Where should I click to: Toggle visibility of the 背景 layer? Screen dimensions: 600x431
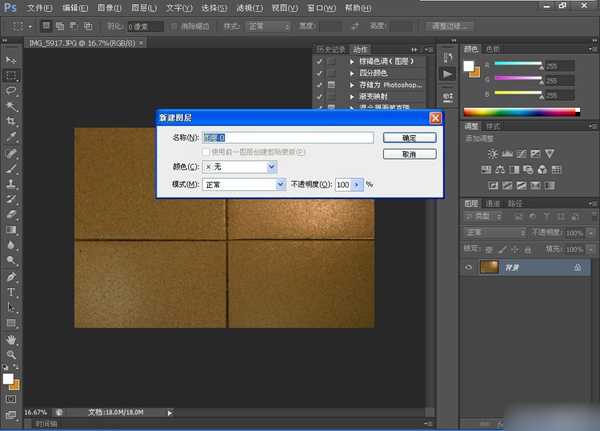[x=469, y=268]
